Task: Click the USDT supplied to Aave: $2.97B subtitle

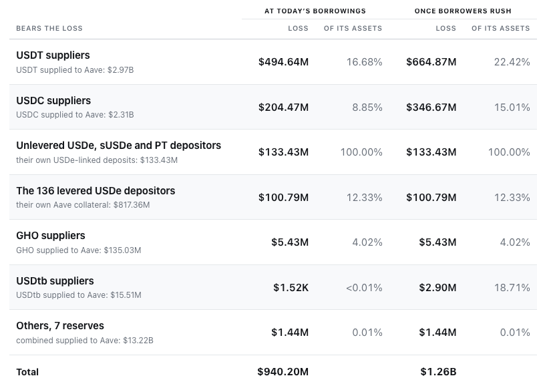Action: [75, 70]
